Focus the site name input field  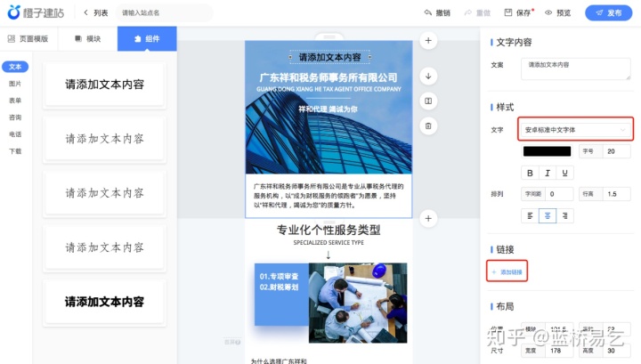point(164,12)
